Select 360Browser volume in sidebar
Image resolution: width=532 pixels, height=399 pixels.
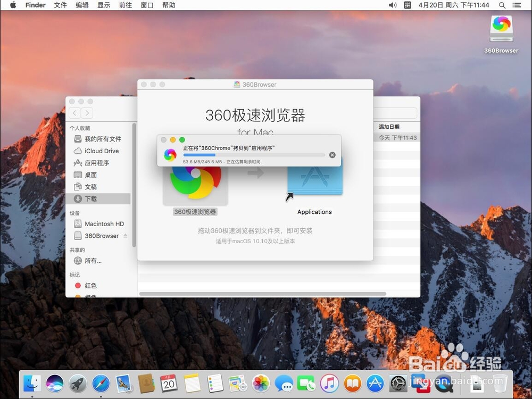pos(98,236)
